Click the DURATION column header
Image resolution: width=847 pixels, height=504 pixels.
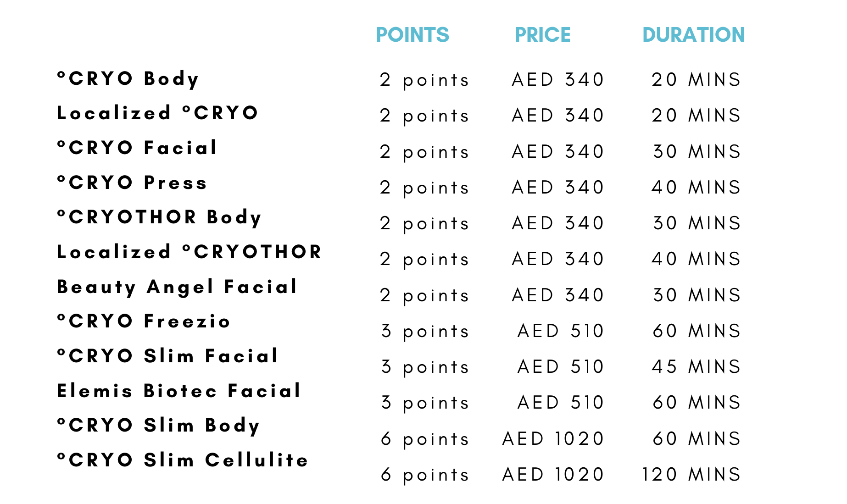tap(693, 35)
